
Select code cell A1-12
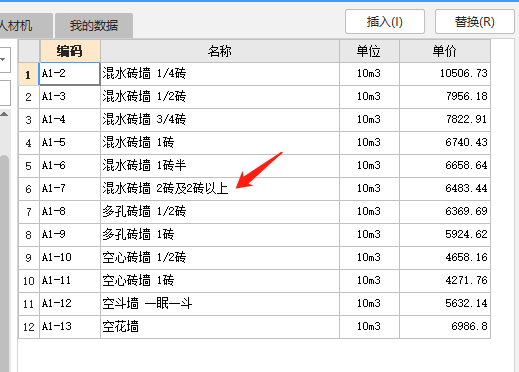coord(70,304)
